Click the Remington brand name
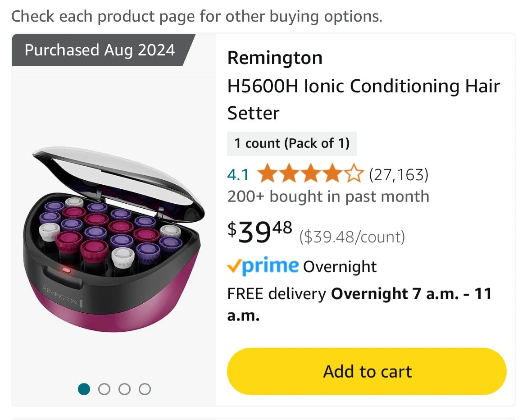 pyautogui.click(x=275, y=58)
